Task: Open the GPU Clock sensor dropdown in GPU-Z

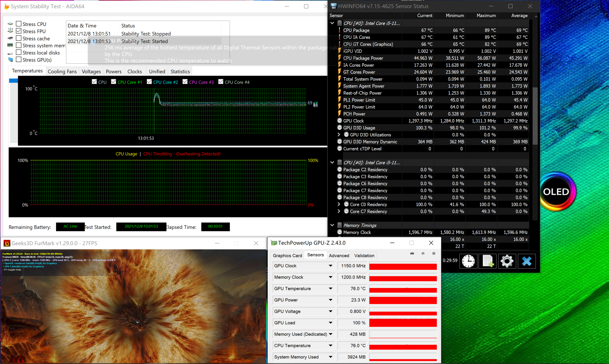Action: pyautogui.click(x=331, y=266)
